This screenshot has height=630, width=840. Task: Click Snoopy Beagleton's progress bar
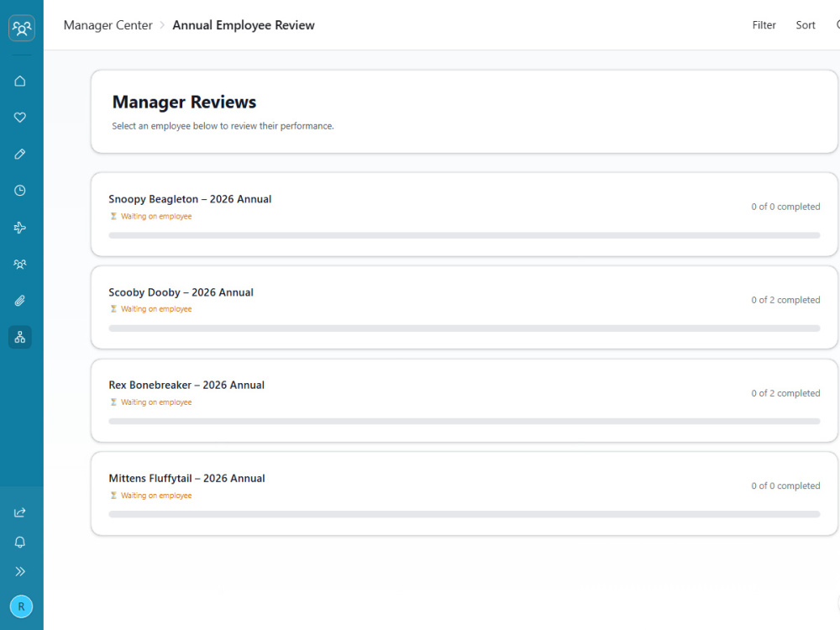[x=464, y=235]
